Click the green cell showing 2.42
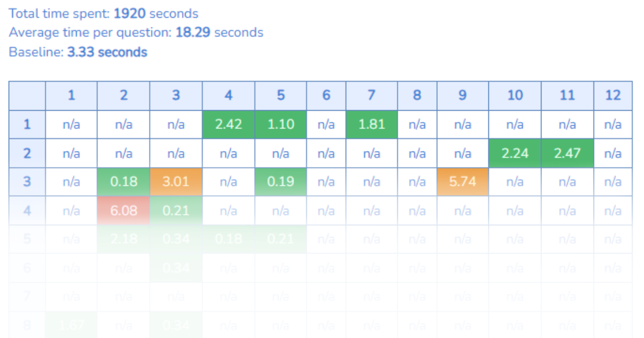The width and height of the screenshot is (644, 338). [229, 125]
